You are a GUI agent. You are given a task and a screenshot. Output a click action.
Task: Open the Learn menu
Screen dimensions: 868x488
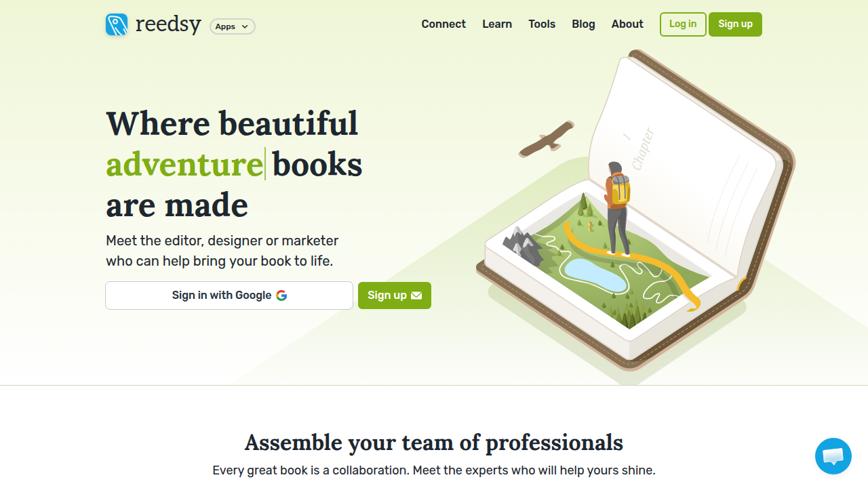pos(497,24)
